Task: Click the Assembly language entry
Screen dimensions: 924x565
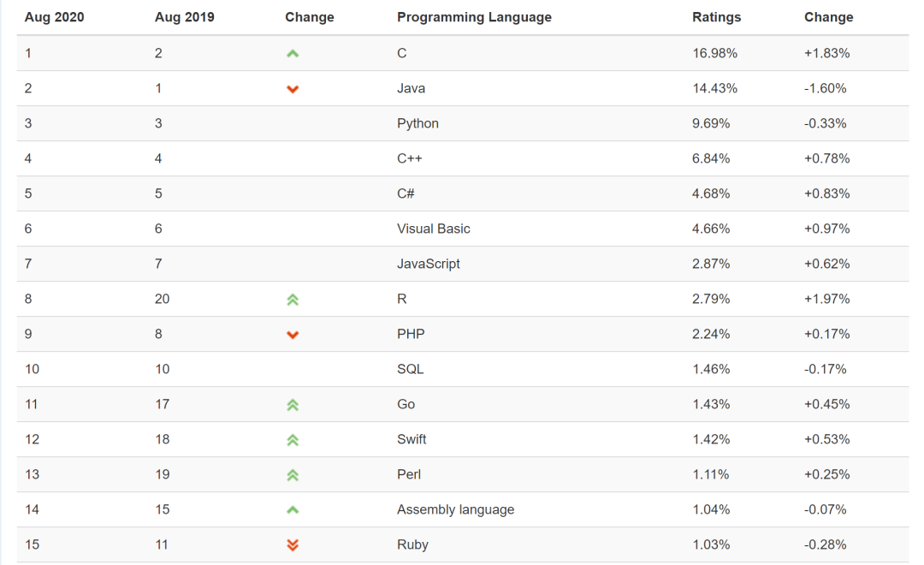Action: (455, 509)
